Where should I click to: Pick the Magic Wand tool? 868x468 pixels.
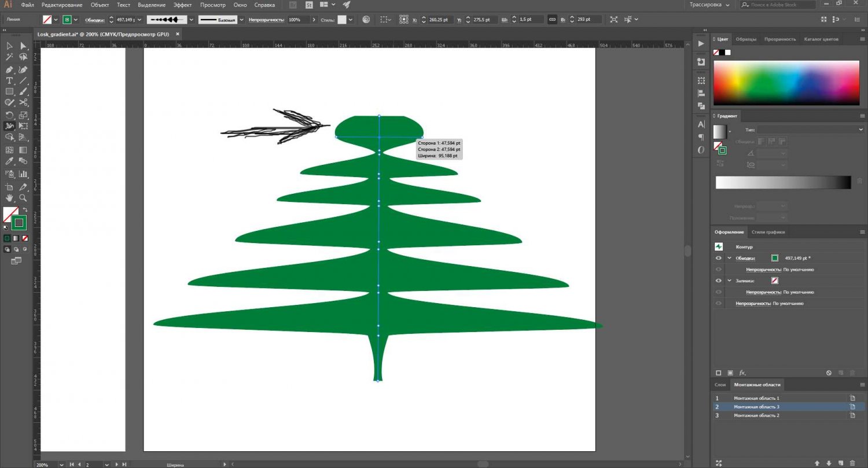10,57
